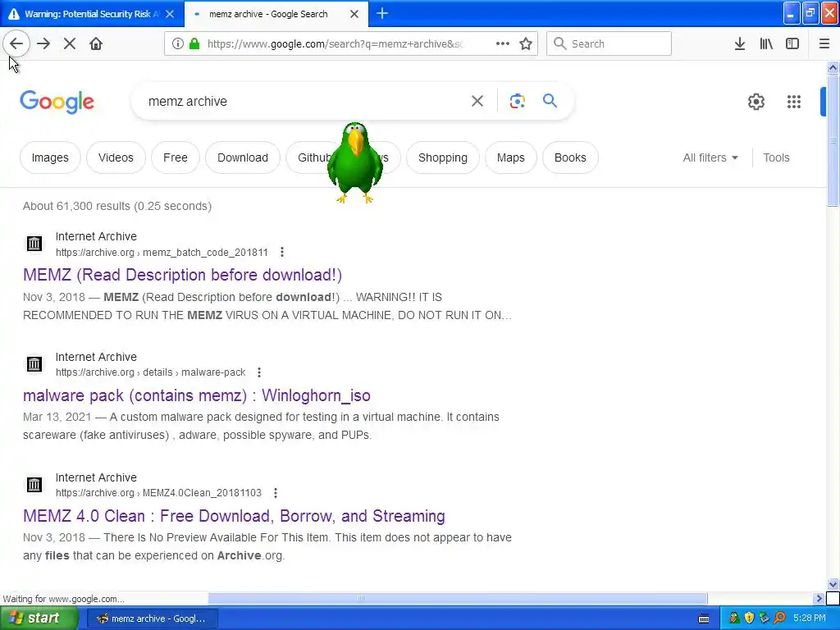Filter results by Images

(50, 157)
